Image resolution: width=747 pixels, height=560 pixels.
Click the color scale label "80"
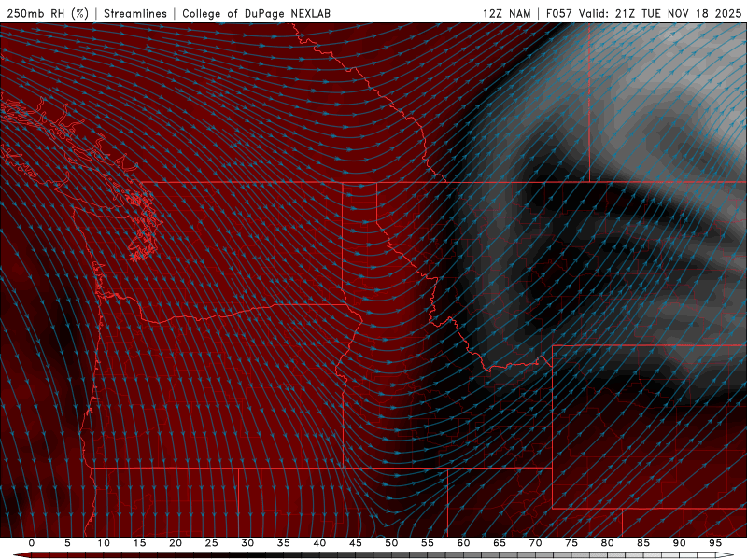[x=608, y=543]
